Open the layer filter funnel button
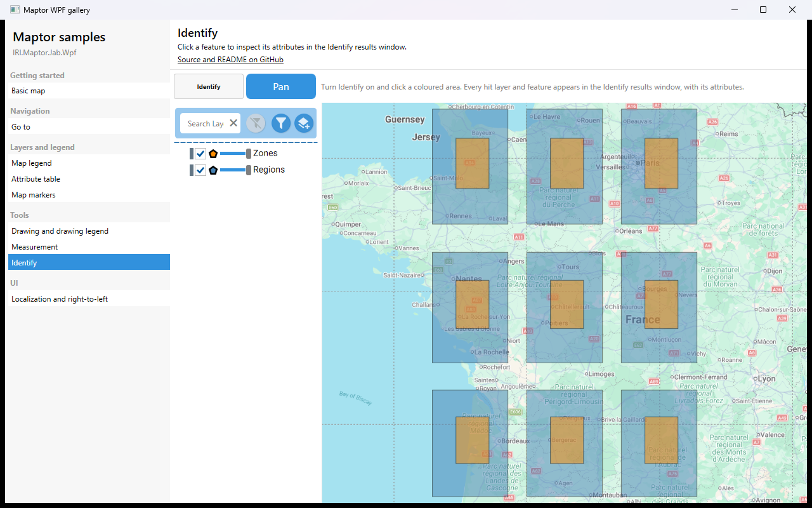 pyautogui.click(x=281, y=123)
